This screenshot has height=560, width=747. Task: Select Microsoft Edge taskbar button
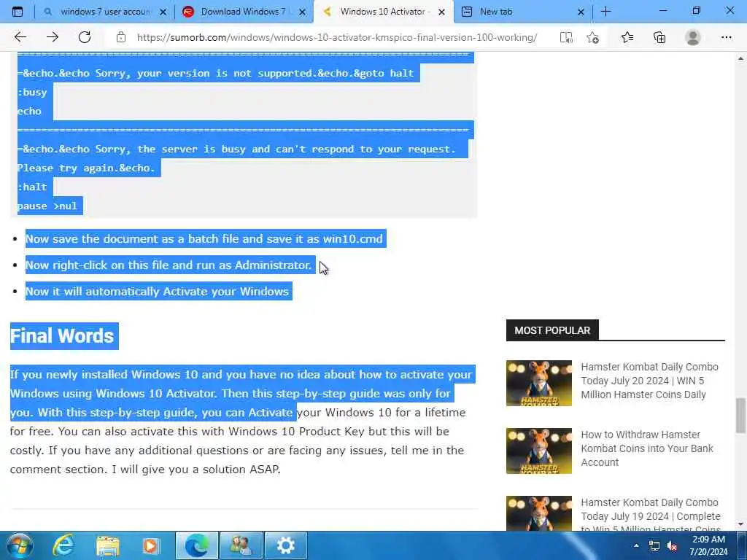197,545
